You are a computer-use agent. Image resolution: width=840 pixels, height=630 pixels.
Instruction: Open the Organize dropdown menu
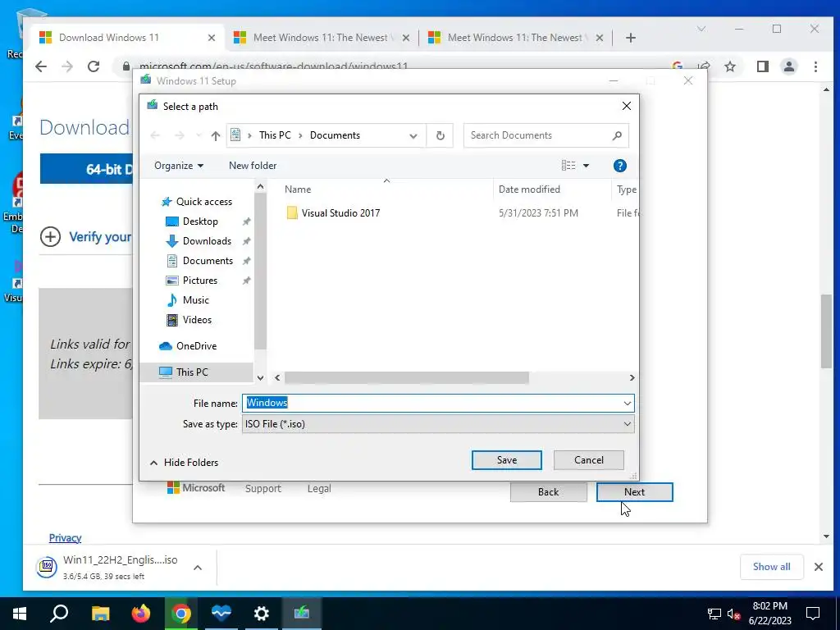point(178,166)
